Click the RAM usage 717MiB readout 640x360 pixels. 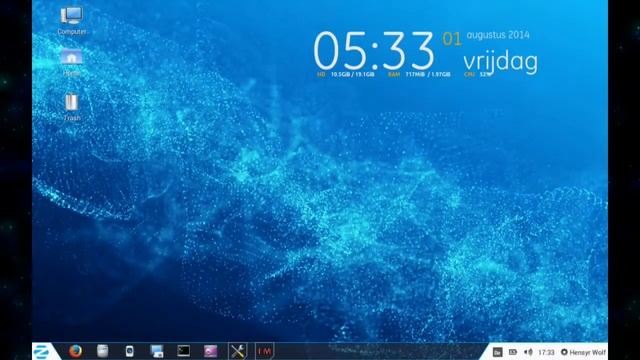click(419, 74)
